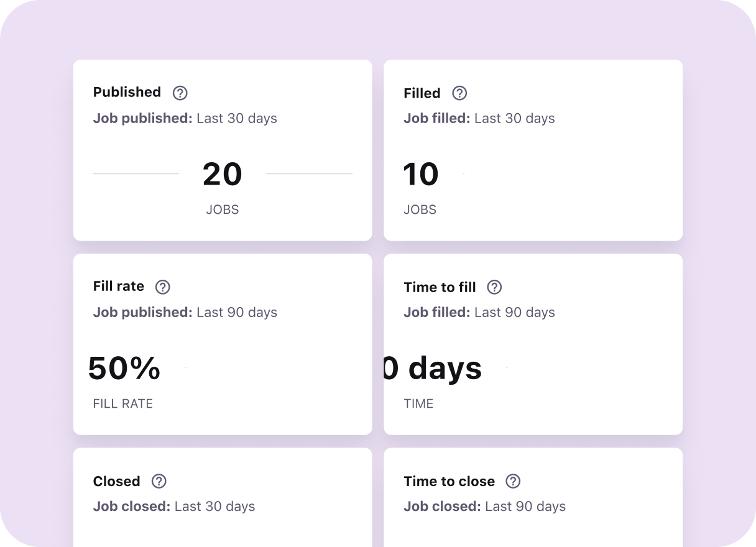Open the Time to close metric card
This screenshot has height=547, width=756.
(x=533, y=497)
